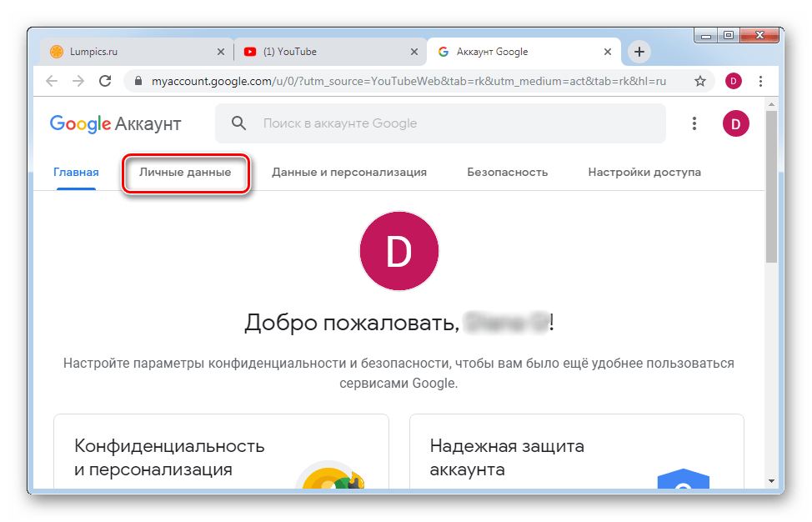View site info via the padlock icon
812x522 pixels.
[138, 81]
